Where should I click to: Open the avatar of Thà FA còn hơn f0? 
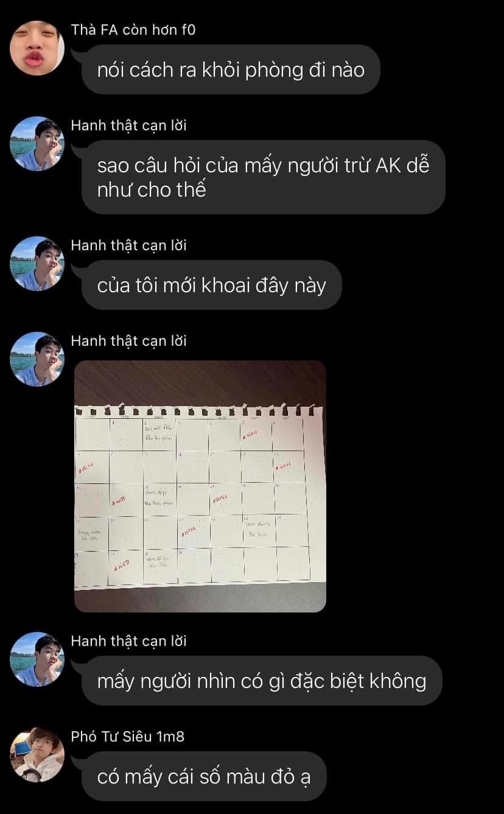pyautogui.click(x=37, y=48)
